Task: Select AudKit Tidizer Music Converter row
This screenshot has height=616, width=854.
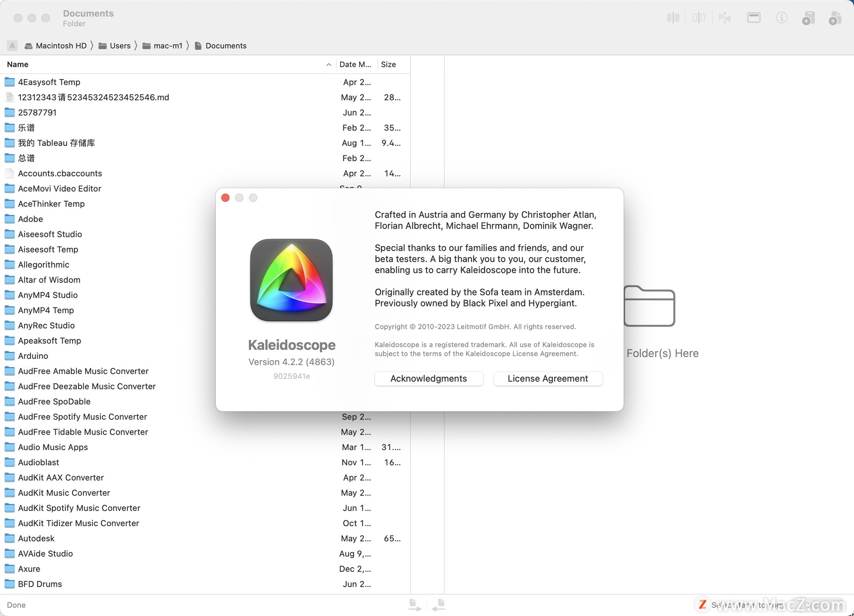Action: pos(205,523)
